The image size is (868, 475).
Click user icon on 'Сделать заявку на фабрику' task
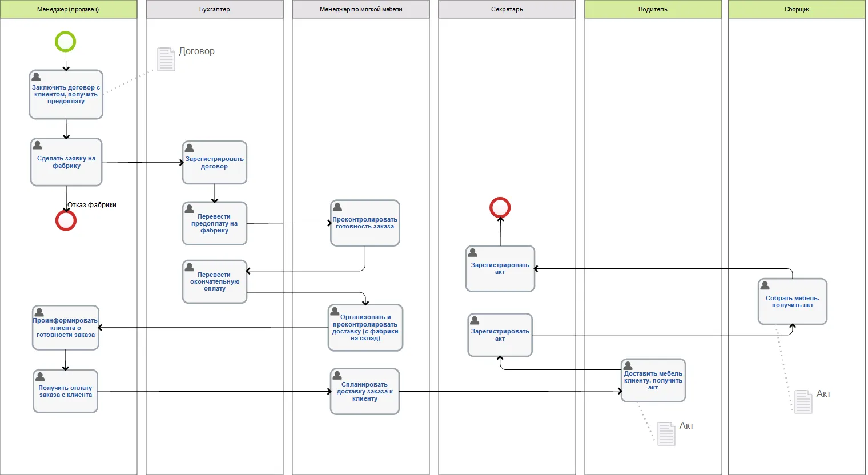(38, 146)
